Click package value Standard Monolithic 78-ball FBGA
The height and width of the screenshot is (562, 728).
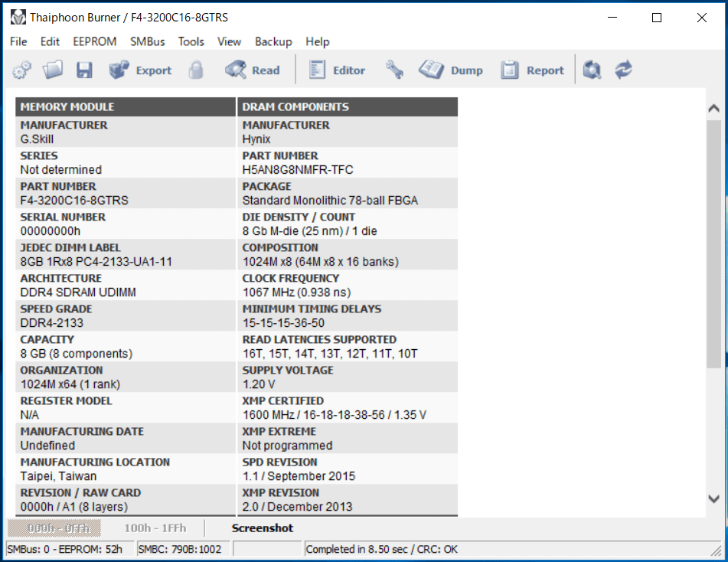pos(330,201)
